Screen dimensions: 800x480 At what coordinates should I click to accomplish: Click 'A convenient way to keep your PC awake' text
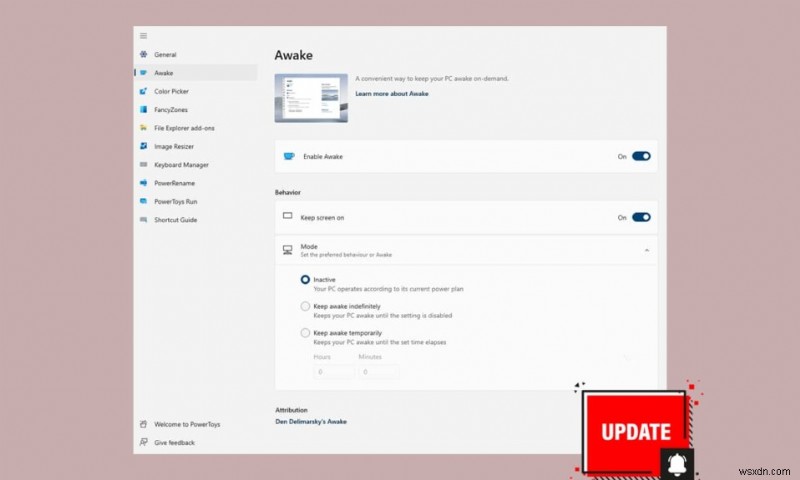[432, 79]
